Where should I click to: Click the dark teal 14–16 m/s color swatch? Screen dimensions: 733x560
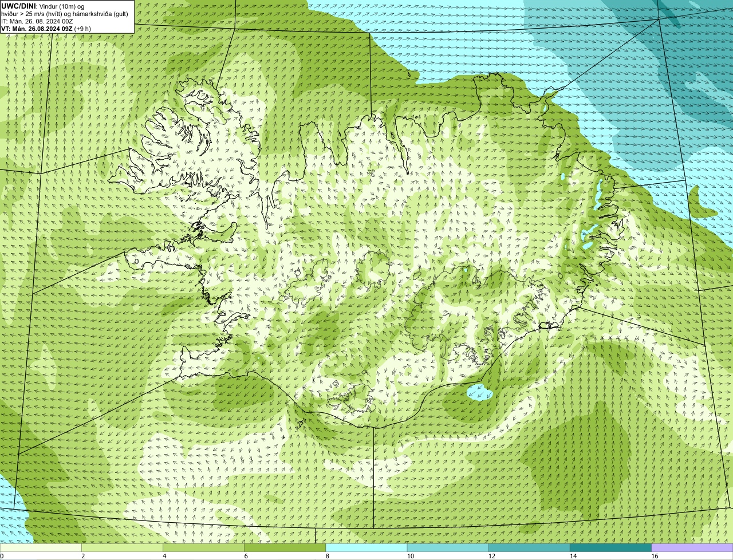click(610, 548)
